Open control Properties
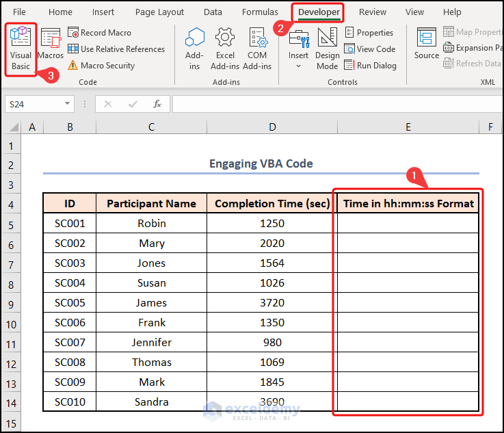504x433 pixels. point(369,32)
